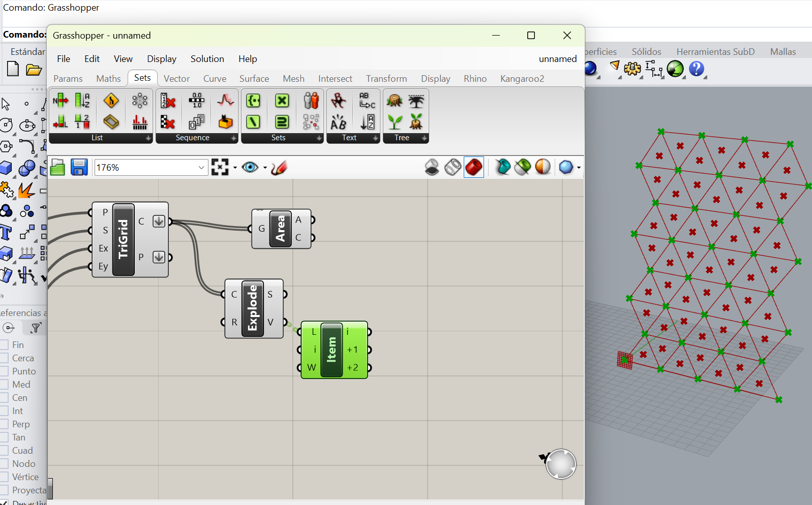Open the Sólidos toolbar tab in Rhino

coord(646,52)
